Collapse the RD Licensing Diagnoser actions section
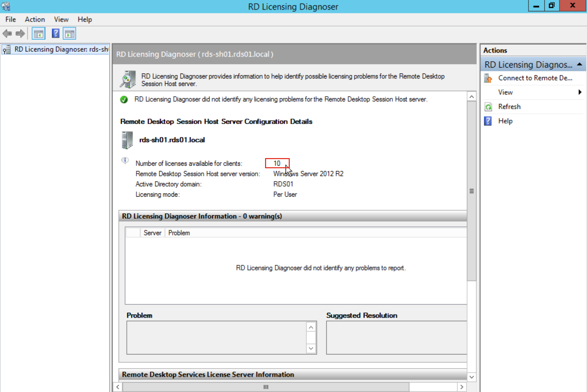The image size is (587, 392). (x=579, y=64)
